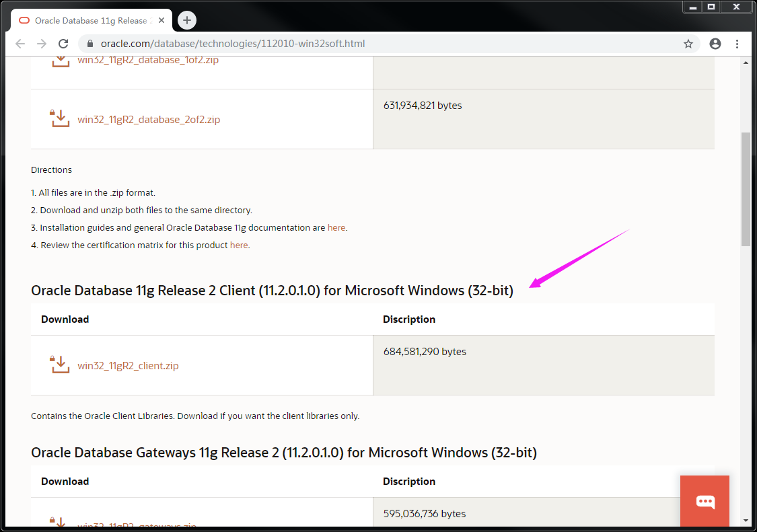The height and width of the screenshot is (532, 757).
Task: Click the browser back arrow
Action: pos(20,44)
